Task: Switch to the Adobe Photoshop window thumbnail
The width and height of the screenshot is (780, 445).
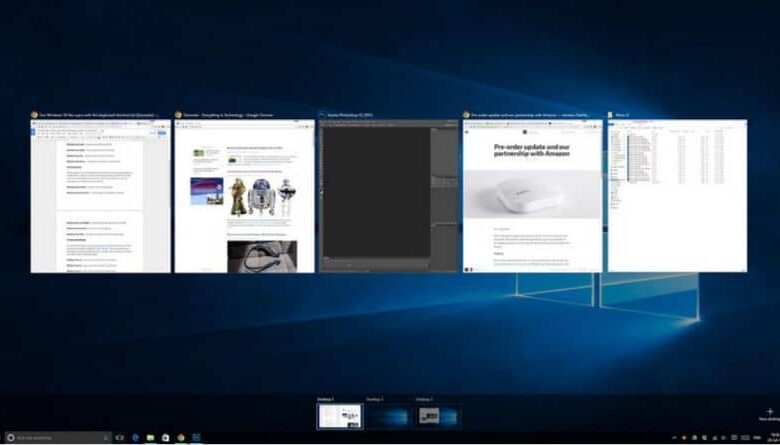Action: pos(389,196)
